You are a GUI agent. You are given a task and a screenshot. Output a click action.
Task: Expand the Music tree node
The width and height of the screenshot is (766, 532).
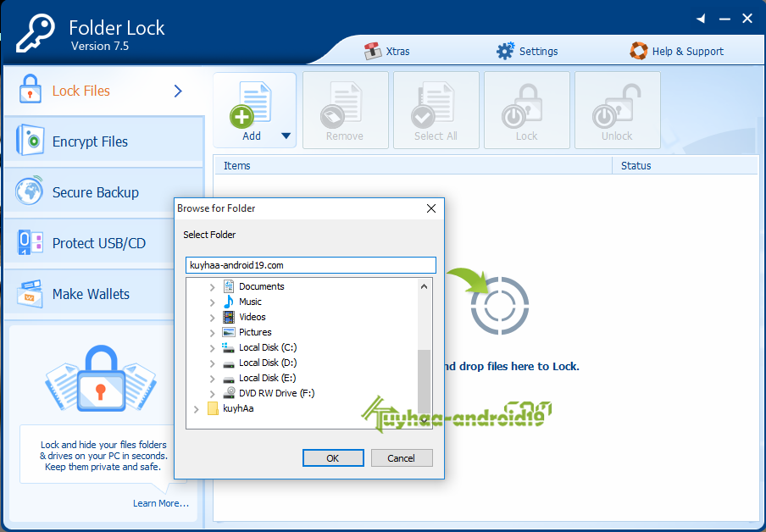click(212, 302)
